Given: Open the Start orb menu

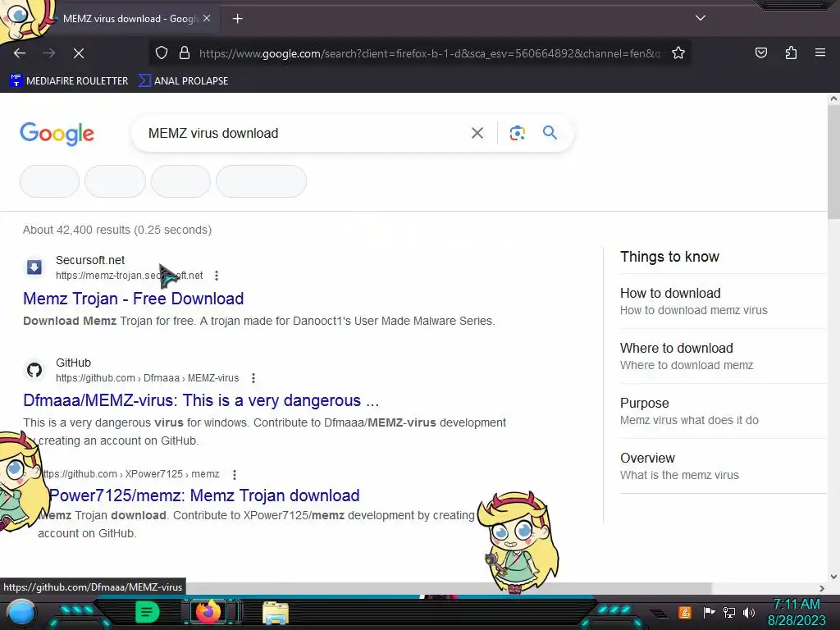Looking at the screenshot, I should tap(21, 612).
